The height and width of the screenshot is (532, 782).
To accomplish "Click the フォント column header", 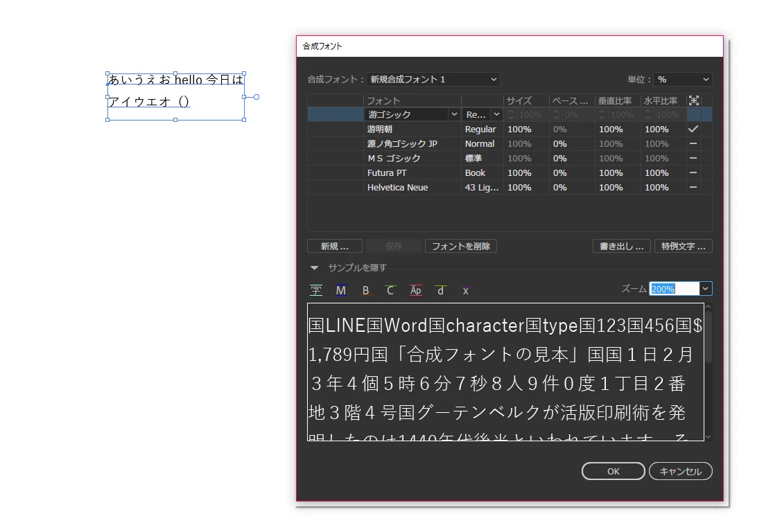I will 383,100.
